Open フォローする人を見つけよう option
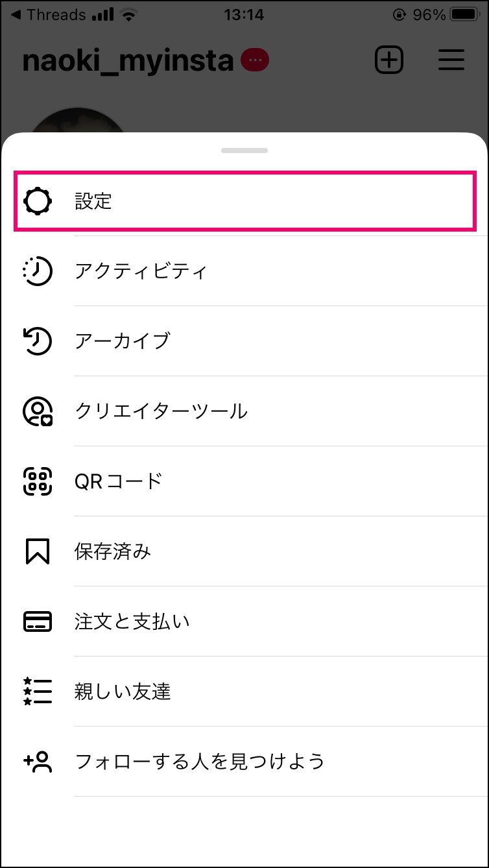This screenshot has height=868, width=489. pos(244,761)
